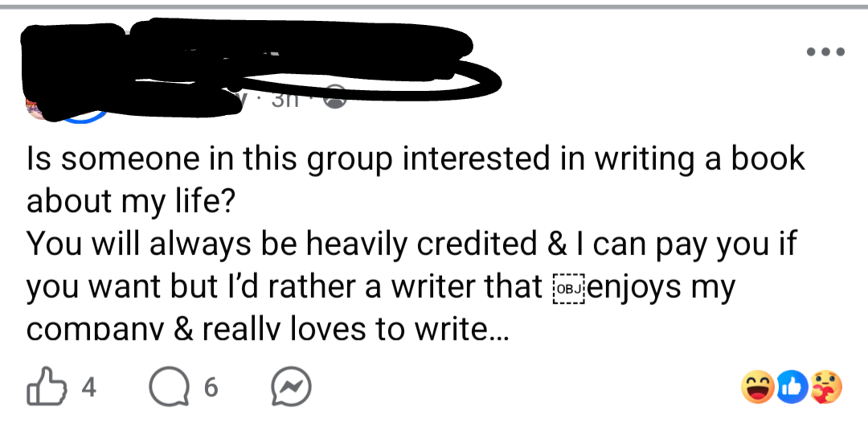Open the three-dot post options menu
868x428 pixels.
[x=825, y=51]
